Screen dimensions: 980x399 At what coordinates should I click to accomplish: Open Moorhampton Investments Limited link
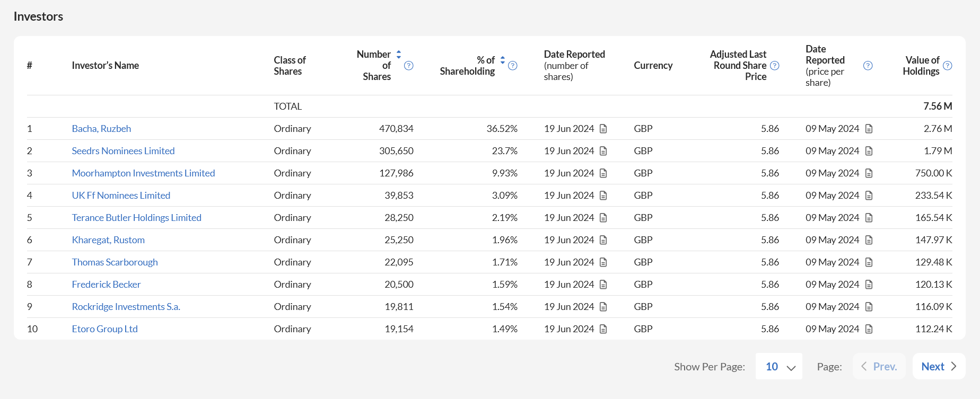coord(143,173)
